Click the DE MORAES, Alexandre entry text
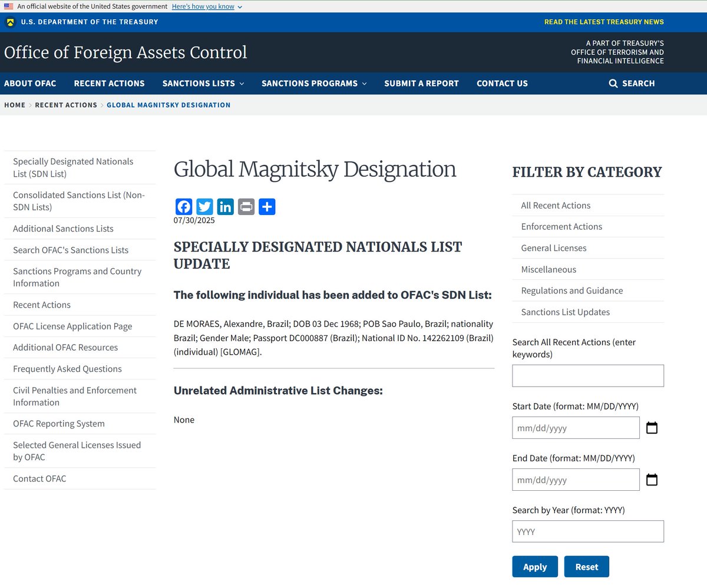The width and height of the screenshot is (707, 588). click(333, 338)
